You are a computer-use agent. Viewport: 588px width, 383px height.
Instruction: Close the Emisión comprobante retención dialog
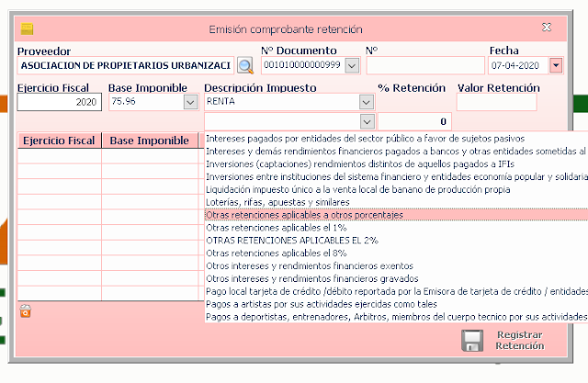click(547, 27)
